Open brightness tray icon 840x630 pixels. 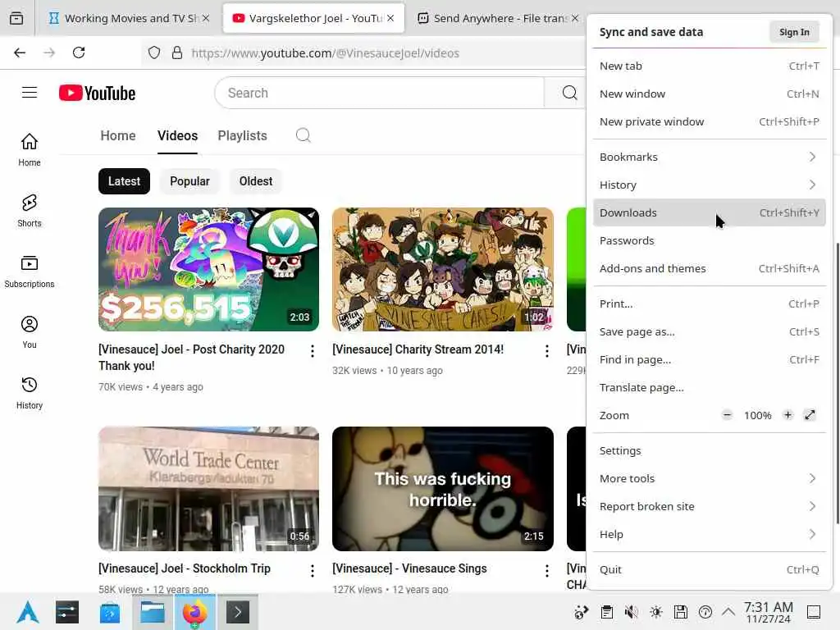[655, 612]
